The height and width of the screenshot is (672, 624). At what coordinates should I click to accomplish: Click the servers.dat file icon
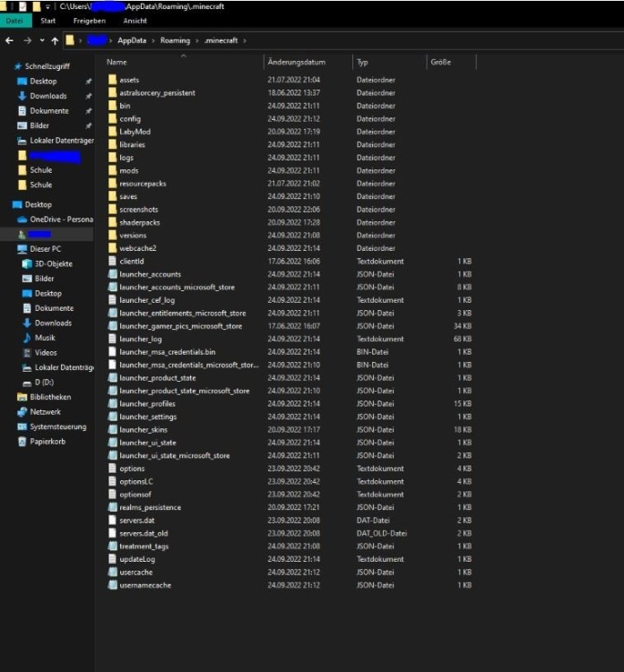[112, 521]
